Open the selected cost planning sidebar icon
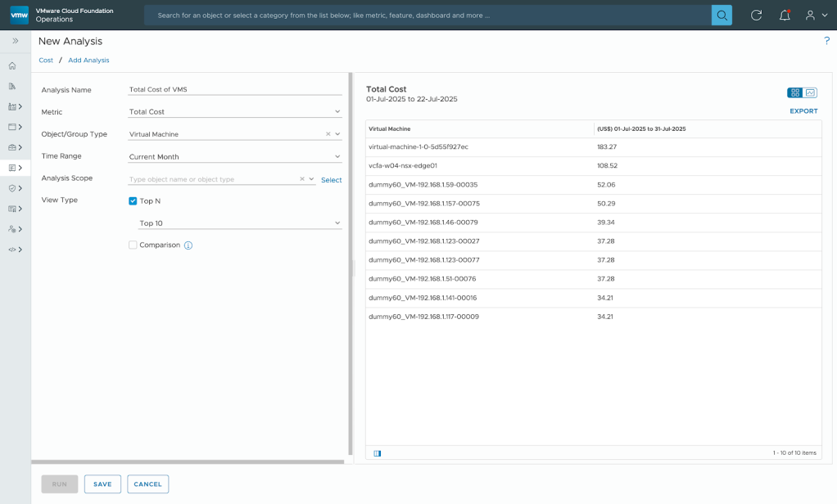 tap(12, 168)
